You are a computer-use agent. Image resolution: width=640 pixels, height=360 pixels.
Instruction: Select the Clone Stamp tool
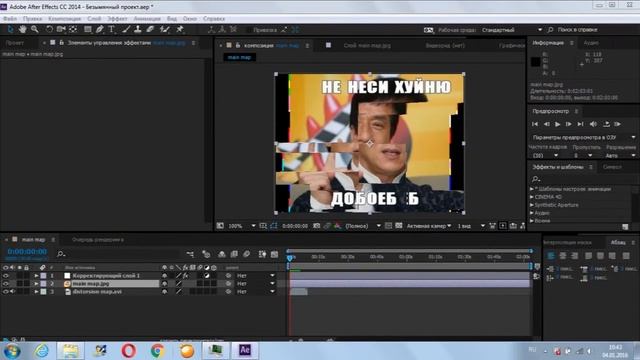pos(138,29)
